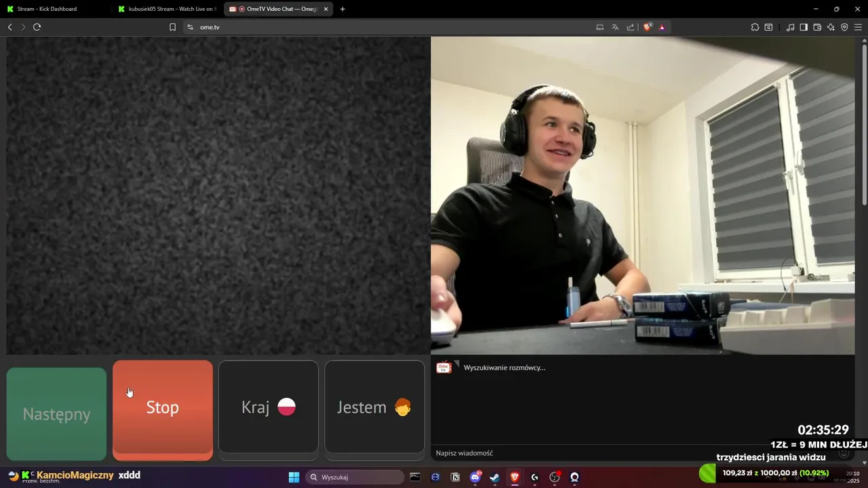Open the webcam app taskbar icon
The height and width of the screenshot is (488, 868).
point(574,477)
